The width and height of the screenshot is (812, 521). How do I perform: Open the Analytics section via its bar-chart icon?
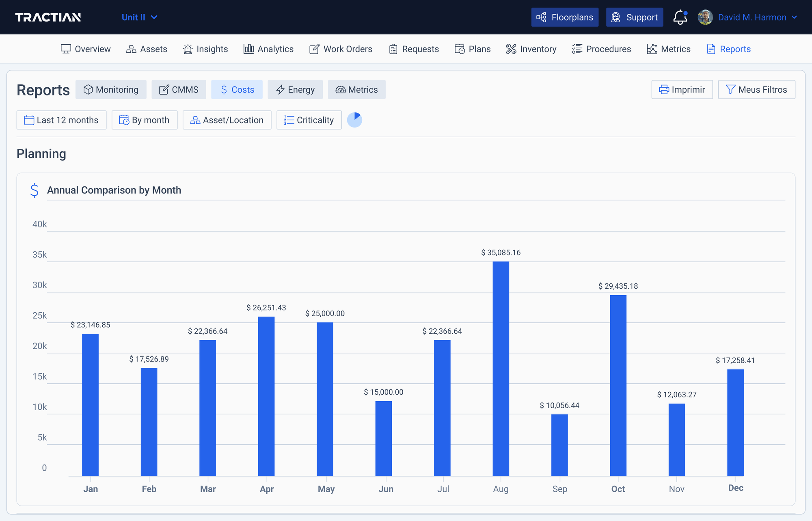249,49
